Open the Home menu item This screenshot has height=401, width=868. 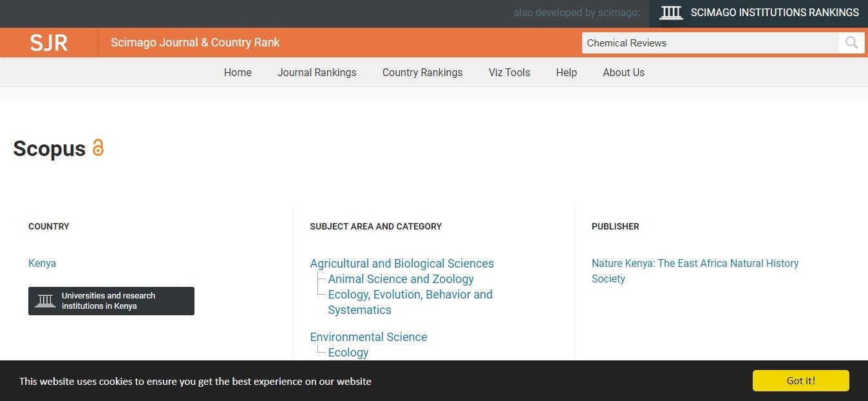point(238,72)
